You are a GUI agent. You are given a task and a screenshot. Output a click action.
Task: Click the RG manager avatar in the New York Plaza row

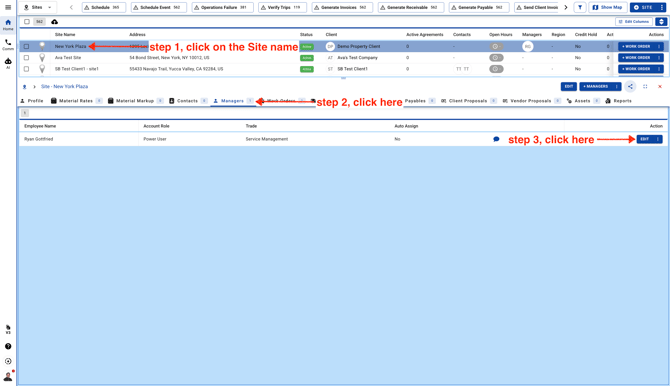528,46
